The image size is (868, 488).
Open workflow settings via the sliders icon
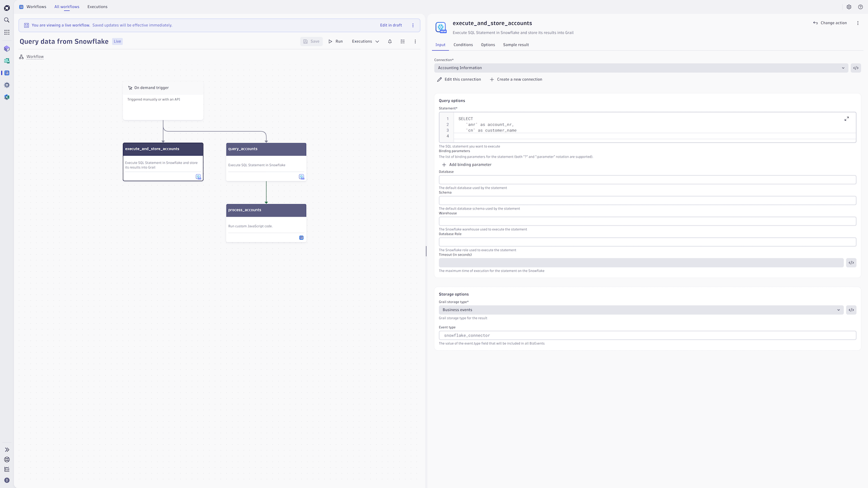coord(402,41)
